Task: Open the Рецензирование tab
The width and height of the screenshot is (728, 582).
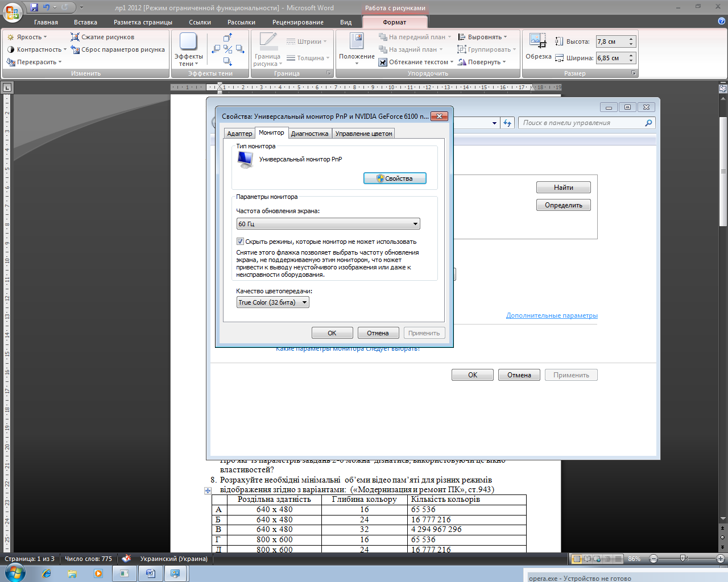Action: pos(297,22)
